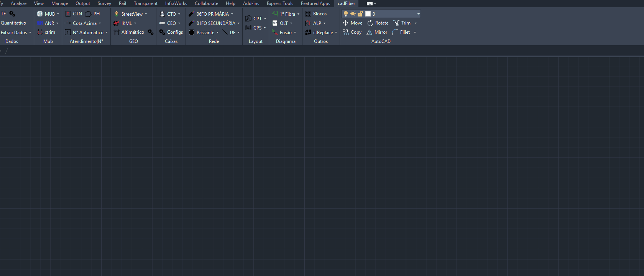Image resolution: width=644 pixels, height=276 pixels.
Task: Click the white layer color swatch
Action: tap(368, 14)
